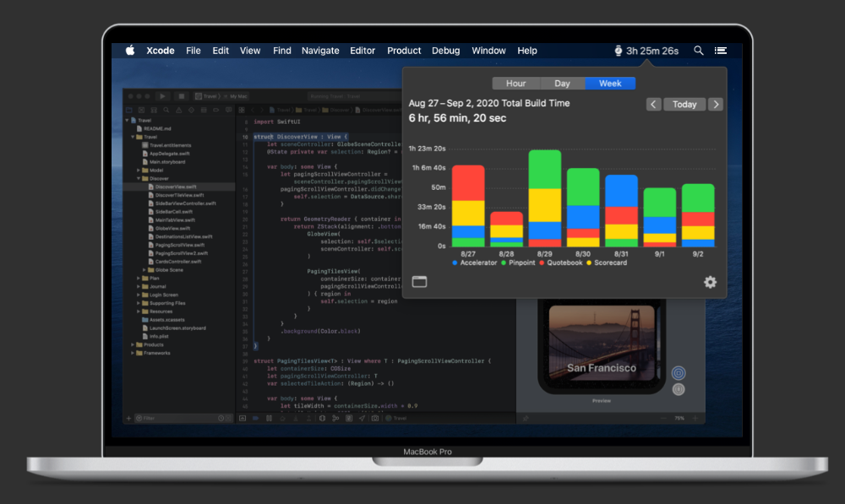
Task: Click the Xcode Run button
Action: point(163,96)
